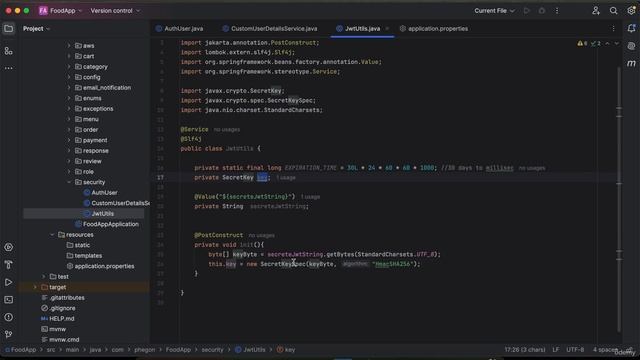Open the Current File run configuration dropdown
640x360 pixels.
494,11
